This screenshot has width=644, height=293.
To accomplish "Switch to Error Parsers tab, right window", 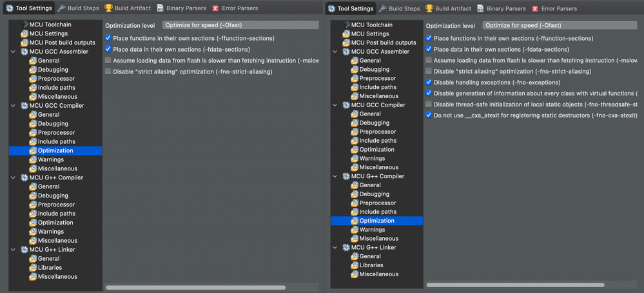I will point(554,8).
